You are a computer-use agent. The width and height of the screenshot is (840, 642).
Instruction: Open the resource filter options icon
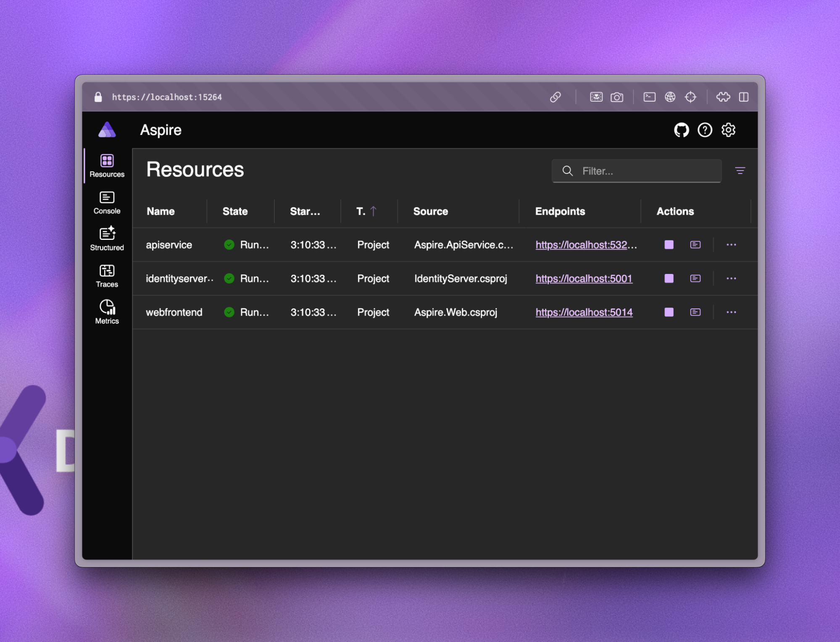click(740, 171)
